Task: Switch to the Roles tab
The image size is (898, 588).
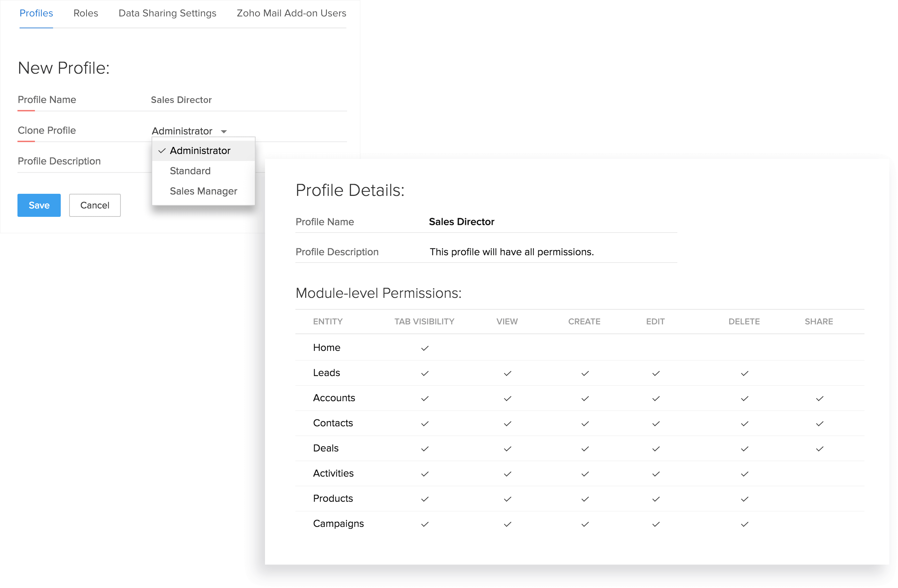Action: [x=86, y=13]
